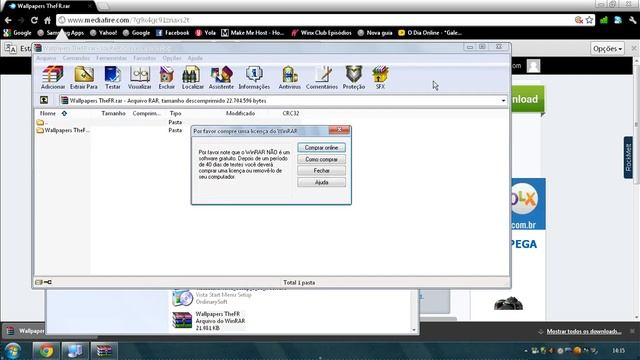640x360 pixels.
Task: Open the Facebook bookmark
Action: (x=173, y=33)
